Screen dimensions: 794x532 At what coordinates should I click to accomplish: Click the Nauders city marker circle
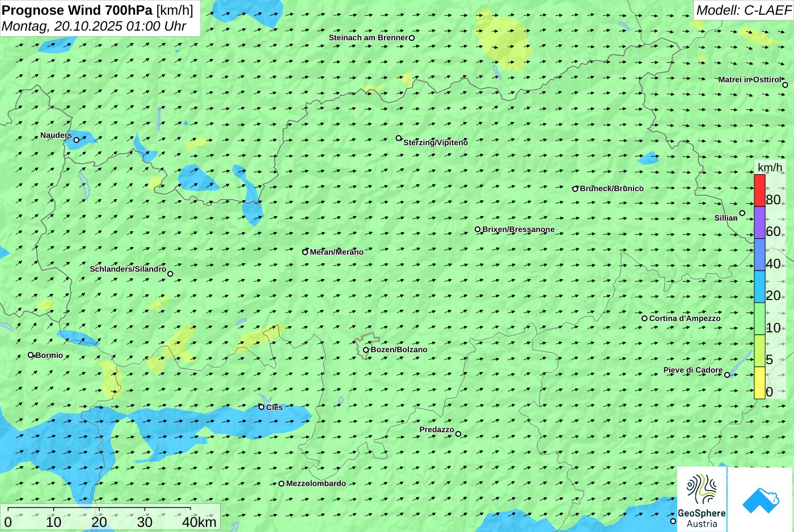click(x=76, y=140)
